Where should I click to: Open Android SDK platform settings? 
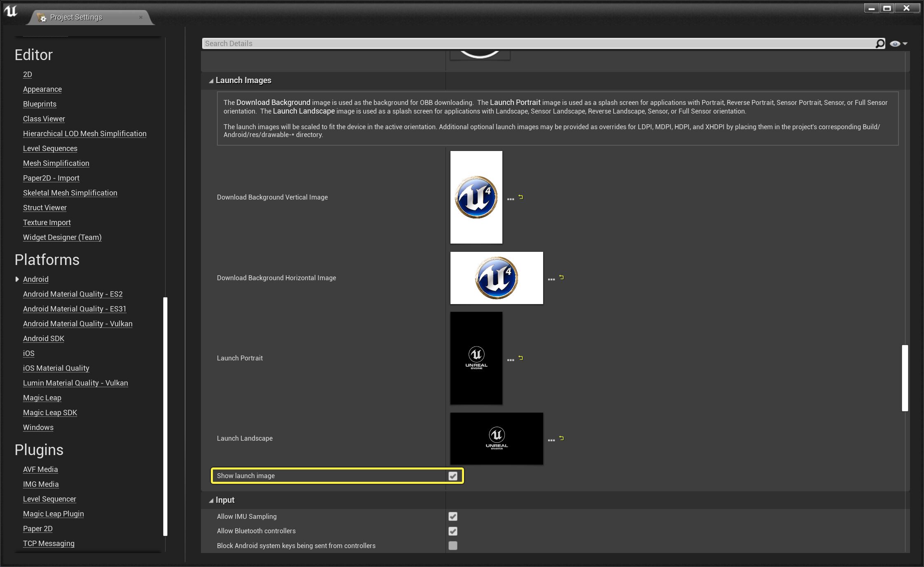[x=44, y=338]
